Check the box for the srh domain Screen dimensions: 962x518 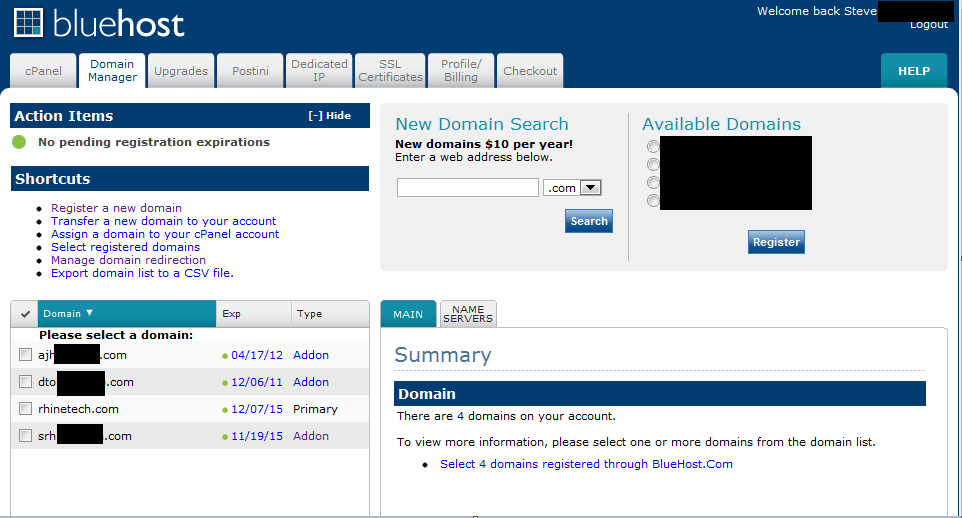(25, 436)
